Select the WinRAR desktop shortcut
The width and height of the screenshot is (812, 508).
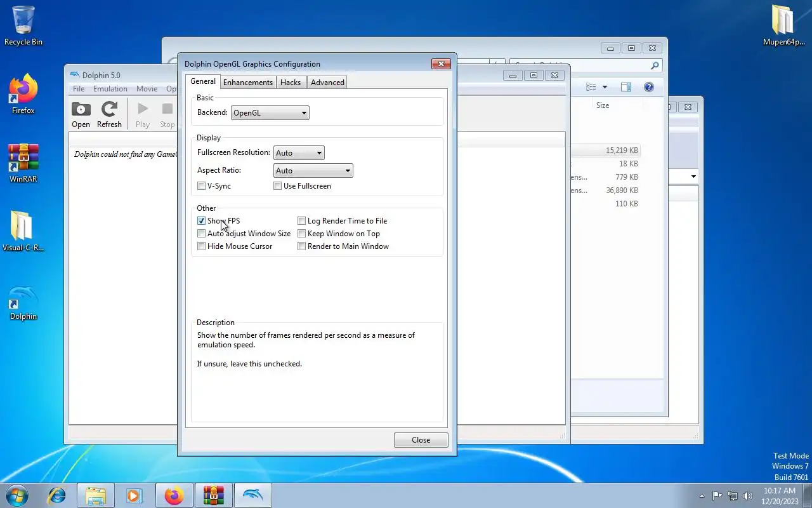coord(23,163)
